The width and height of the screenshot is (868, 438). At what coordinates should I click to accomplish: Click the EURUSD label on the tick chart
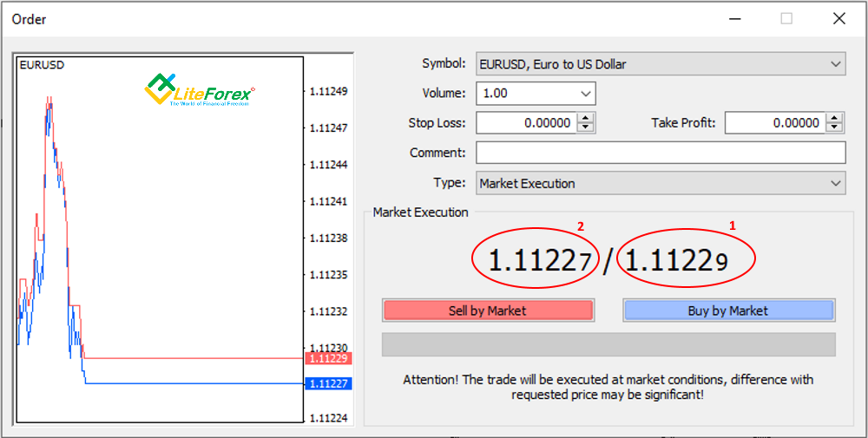tap(42, 65)
